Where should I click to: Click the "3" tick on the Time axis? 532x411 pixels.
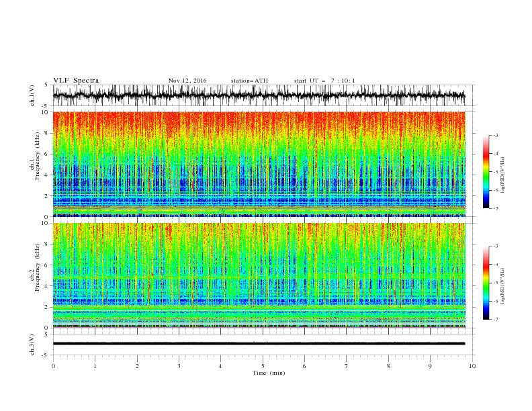click(179, 366)
